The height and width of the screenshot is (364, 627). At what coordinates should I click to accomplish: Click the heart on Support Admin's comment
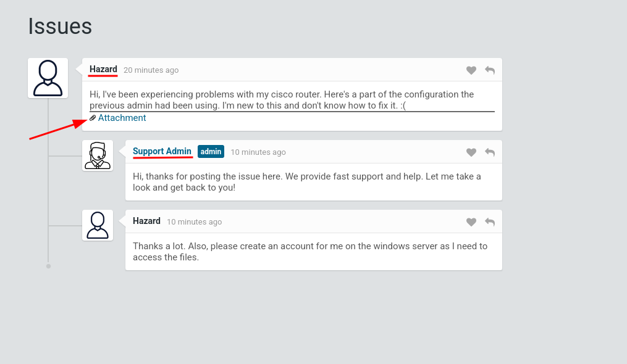(x=471, y=152)
